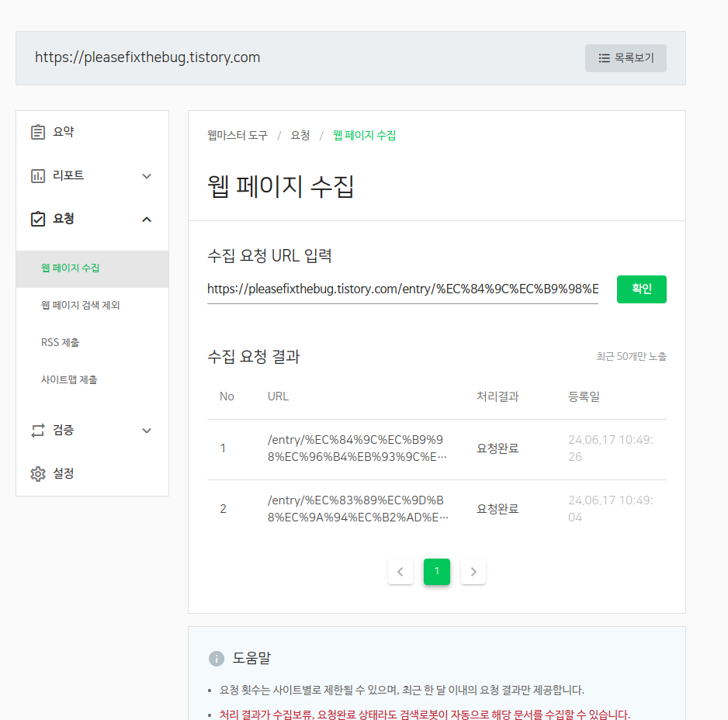Click the 등록일 column header
Viewport: 728px width, 720px height.
coord(584,396)
